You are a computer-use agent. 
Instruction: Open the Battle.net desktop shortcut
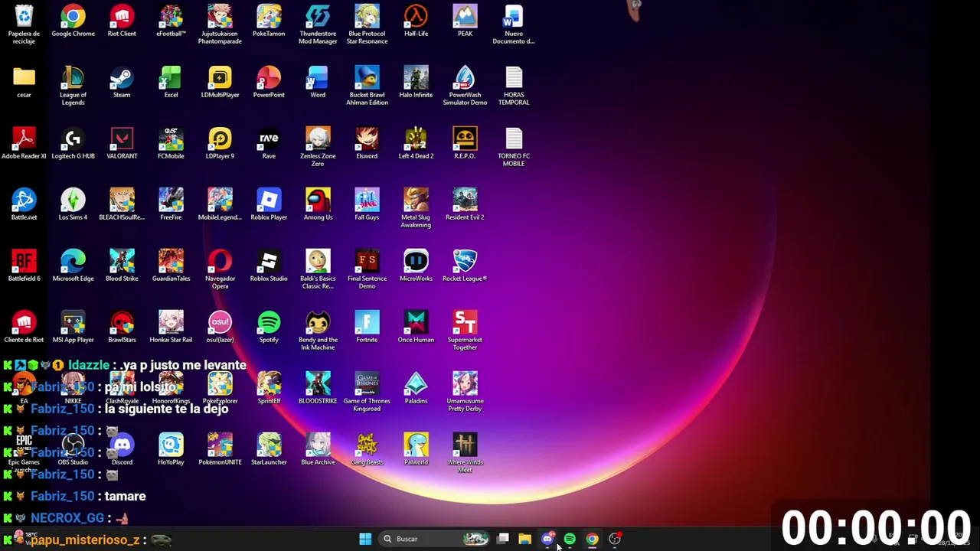click(x=24, y=205)
